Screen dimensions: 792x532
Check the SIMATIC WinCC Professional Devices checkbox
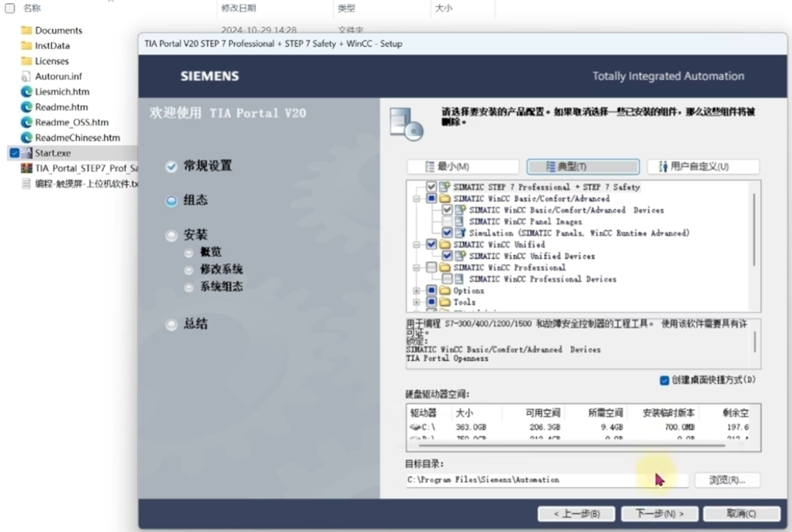[x=447, y=279]
